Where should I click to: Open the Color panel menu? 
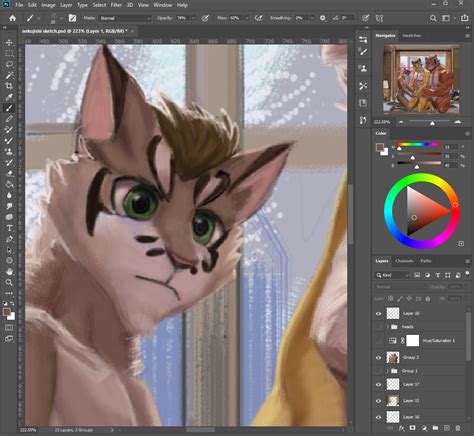pyautogui.click(x=467, y=133)
